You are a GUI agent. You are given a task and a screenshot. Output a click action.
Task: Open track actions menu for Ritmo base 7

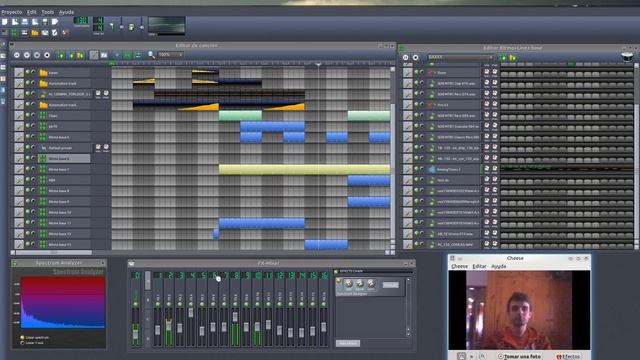[x=19, y=169]
